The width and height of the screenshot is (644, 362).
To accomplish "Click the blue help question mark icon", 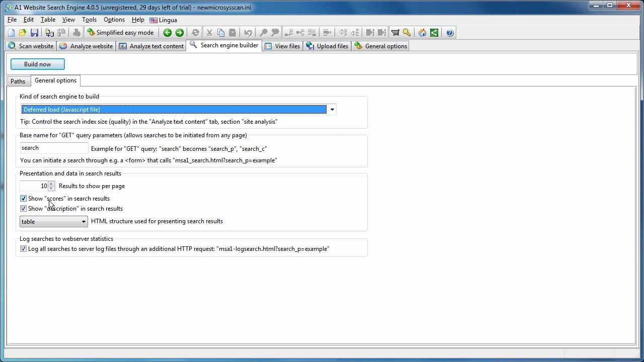I will click(450, 33).
